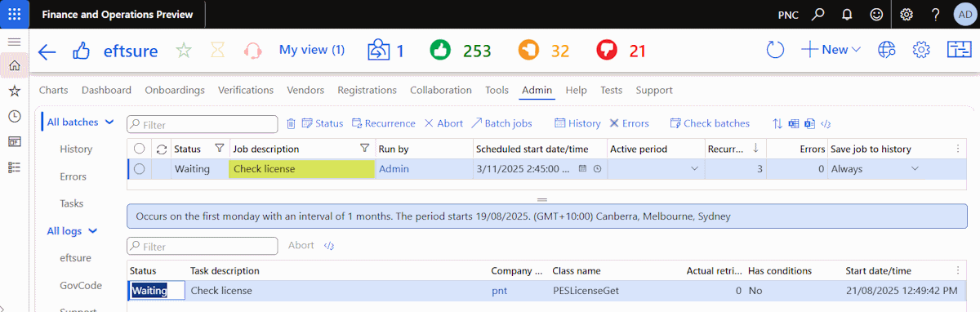
Task: Open the calendar picker for start date
Action: tap(582, 169)
